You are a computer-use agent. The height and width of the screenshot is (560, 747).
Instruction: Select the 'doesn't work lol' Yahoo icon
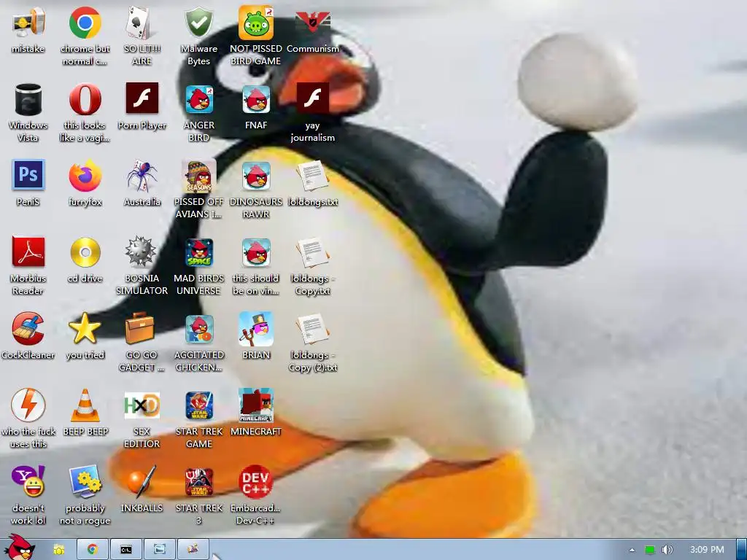[28, 482]
